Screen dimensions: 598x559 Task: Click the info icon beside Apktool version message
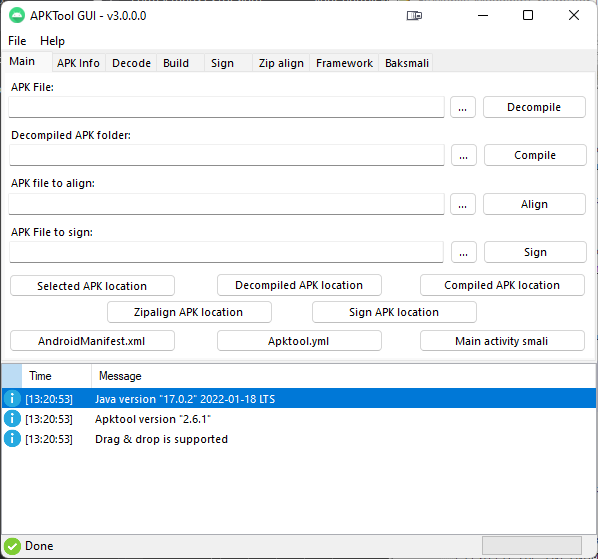point(12,419)
